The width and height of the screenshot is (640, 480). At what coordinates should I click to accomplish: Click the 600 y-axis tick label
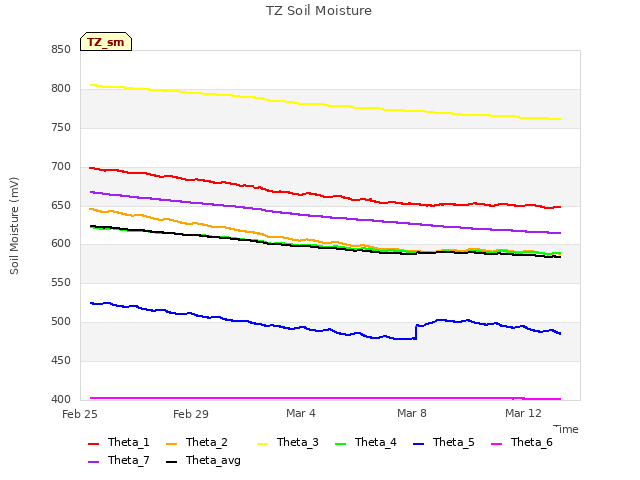[x=61, y=244]
